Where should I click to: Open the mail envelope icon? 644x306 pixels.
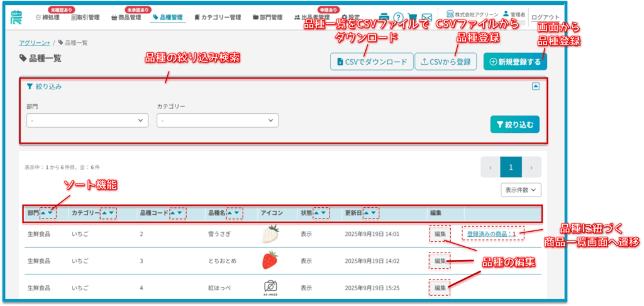[427, 18]
